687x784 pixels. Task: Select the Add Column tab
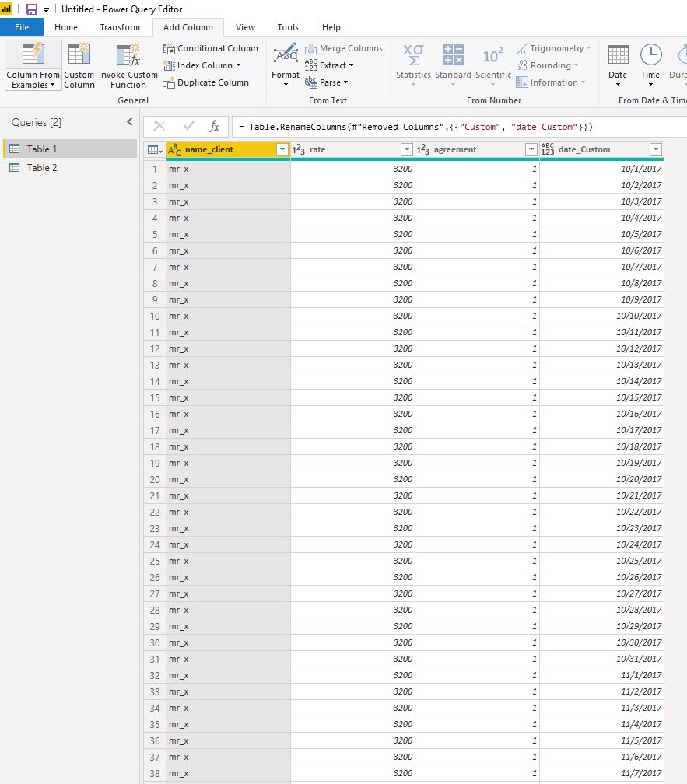coord(188,27)
